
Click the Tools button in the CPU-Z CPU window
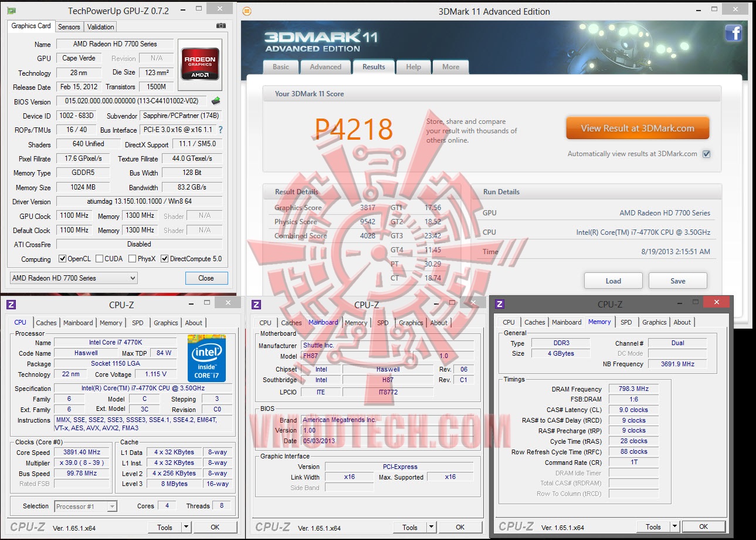165,527
